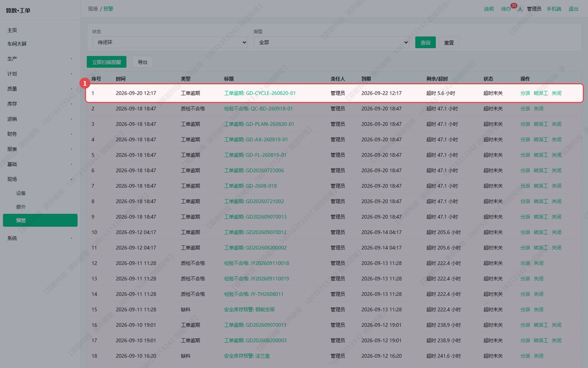Select 设备 under 现场

(x=40, y=193)
